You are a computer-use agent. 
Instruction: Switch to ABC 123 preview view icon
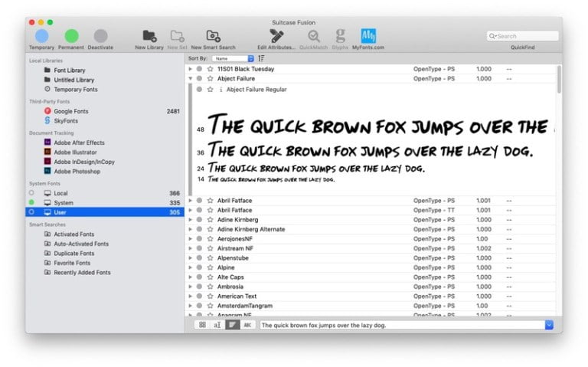[247, 325]
